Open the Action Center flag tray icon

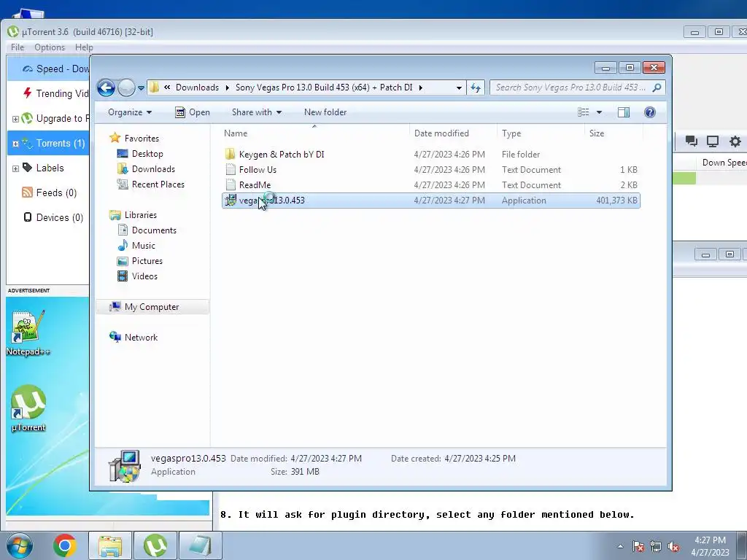click(638, 546)
